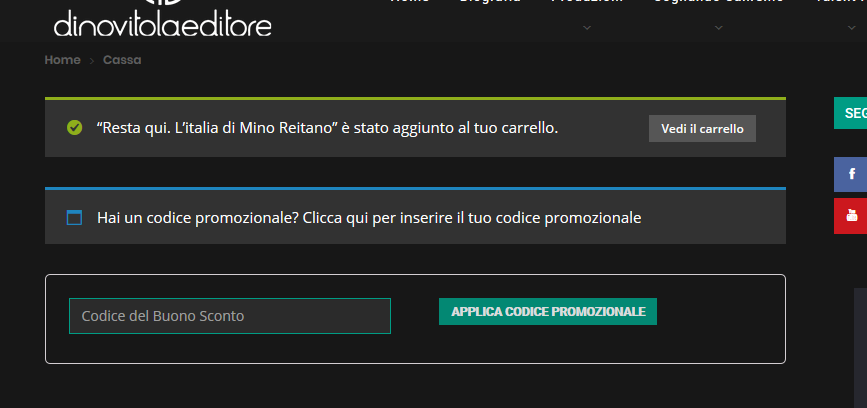Open the Facebook social icon
This screenshot has width=867, height=408.
pos(851,174)
